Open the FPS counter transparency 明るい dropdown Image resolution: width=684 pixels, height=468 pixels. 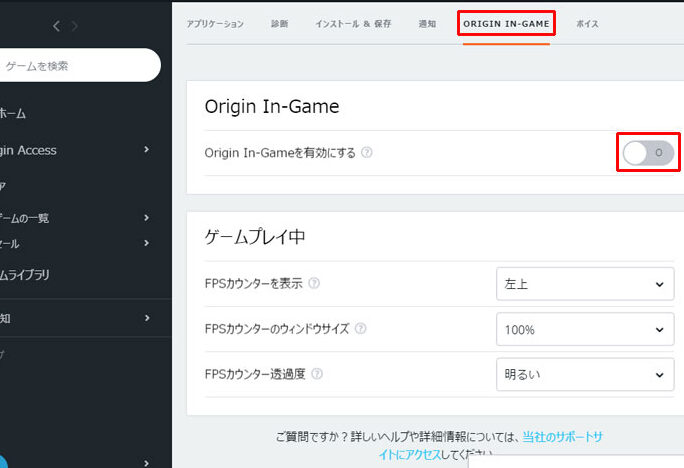click(x=583, y=374)
